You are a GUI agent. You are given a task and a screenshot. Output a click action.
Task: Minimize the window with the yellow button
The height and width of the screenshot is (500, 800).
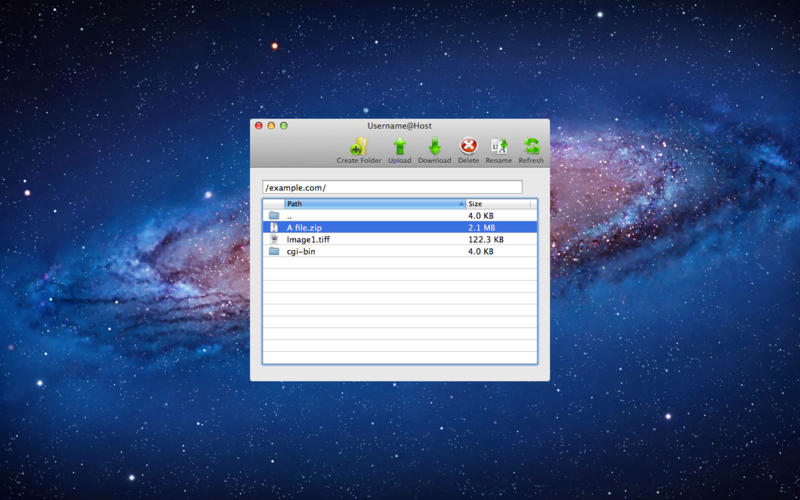click(271, 126)
